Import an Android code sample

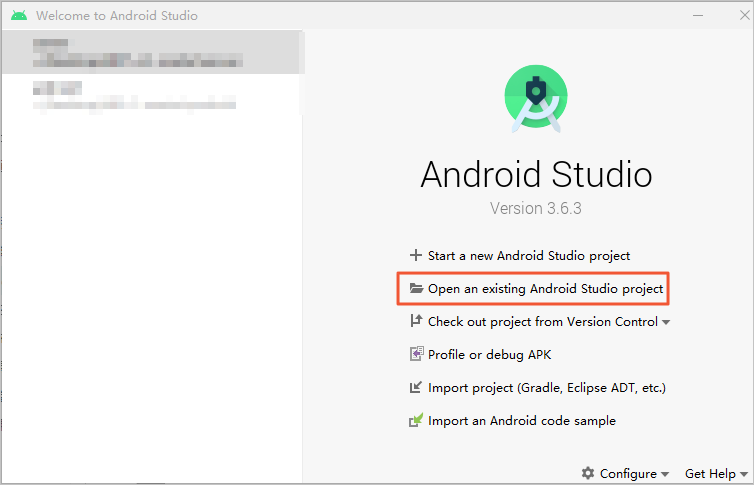pyautogui.click(x=522, y=421)
